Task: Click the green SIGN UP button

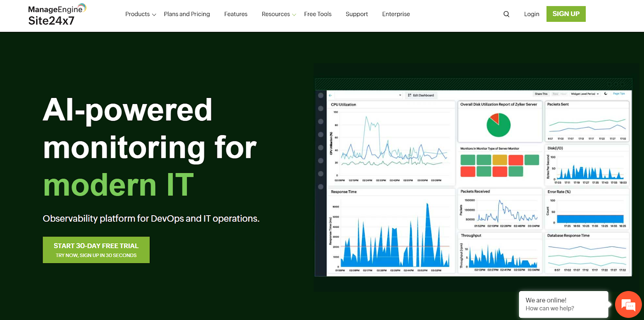Action: [x=566, y=14]
